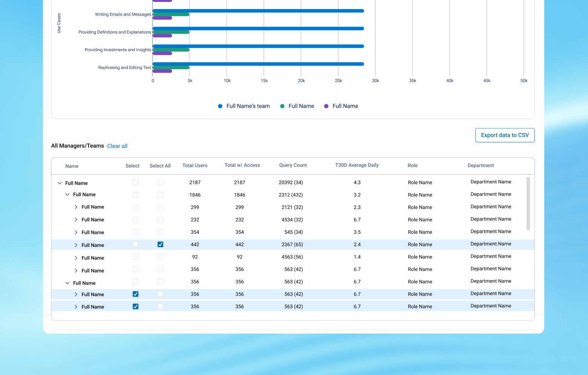Click the Clear all link
The width and height of the screenshot is (588, 375).
pyautogui.click(x=117, y=146)
